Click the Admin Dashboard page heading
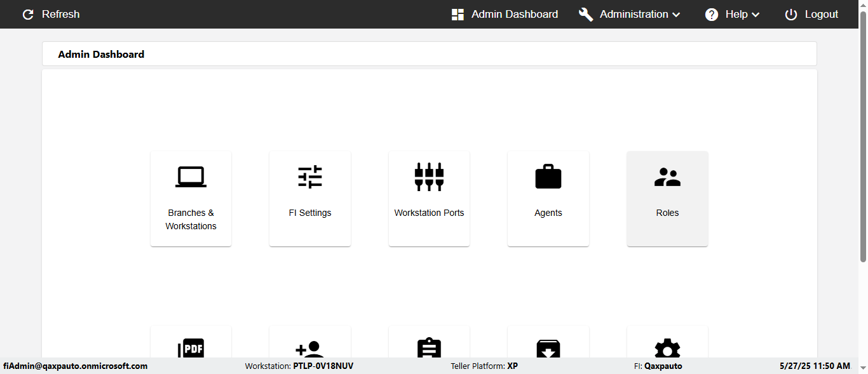Screen dimensions: 868x374 [x=101, y=54]
